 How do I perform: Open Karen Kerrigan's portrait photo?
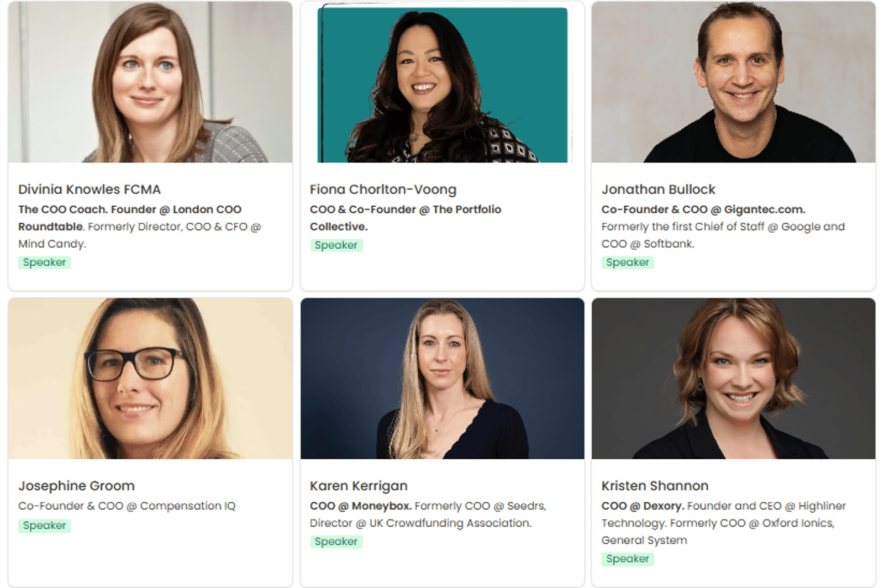pyautogui.click(x=442, y=379)
